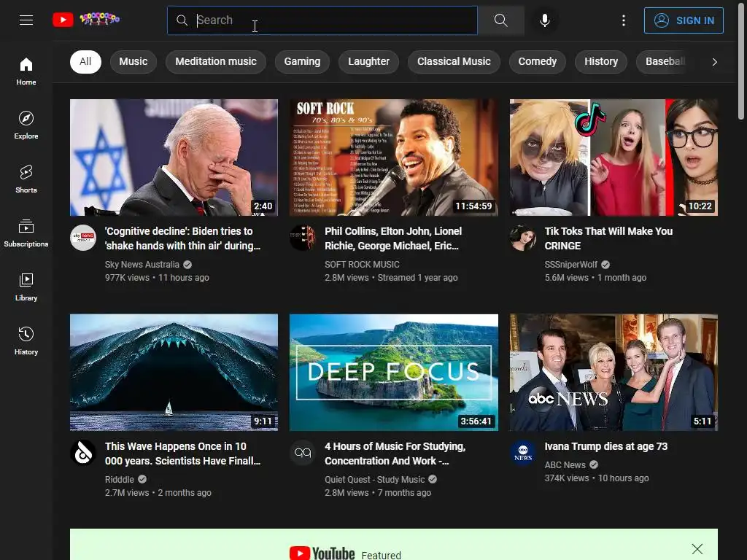
Task: Open Explore in sidebar
Action: coord(26,125)
